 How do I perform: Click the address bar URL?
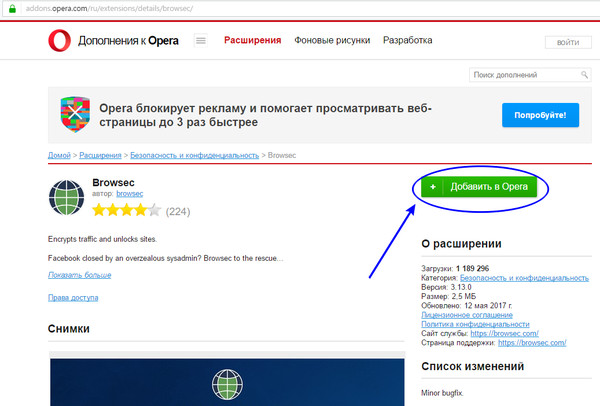point(109,8)
